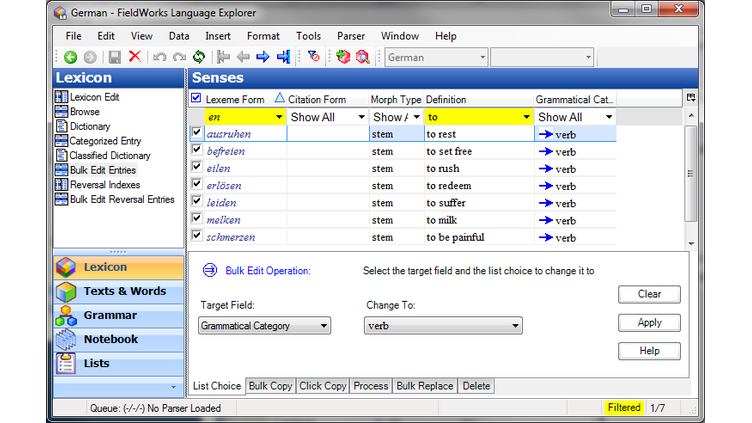Toggle the select-all checkbox in header
The width and height of the screenshot is (752, 423).
196,98
